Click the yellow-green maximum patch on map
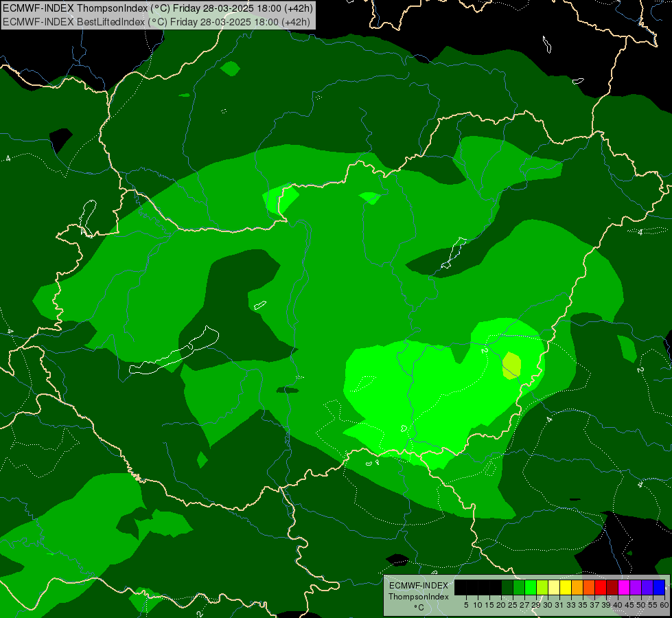The width and height of the screenshot is (672, 618). (511, 365)
